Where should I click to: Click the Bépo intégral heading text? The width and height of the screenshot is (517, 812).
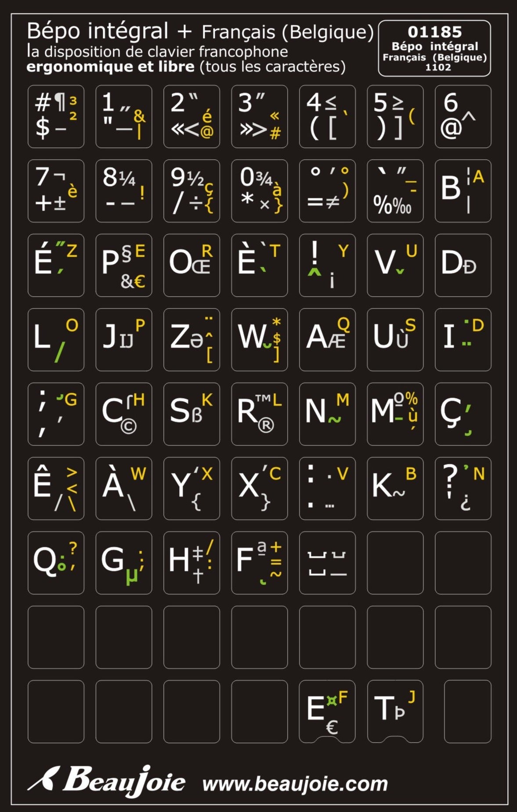pyautogui.click(x=98, y=32)
